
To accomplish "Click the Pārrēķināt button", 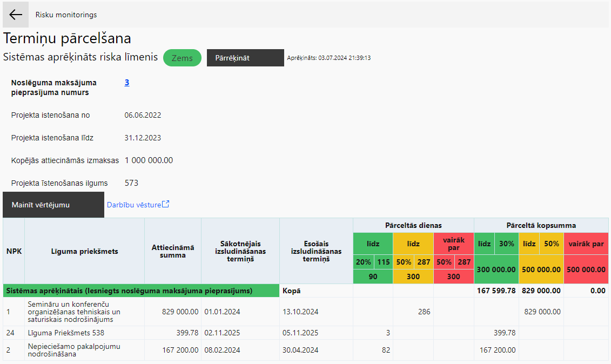I will 245,58.
